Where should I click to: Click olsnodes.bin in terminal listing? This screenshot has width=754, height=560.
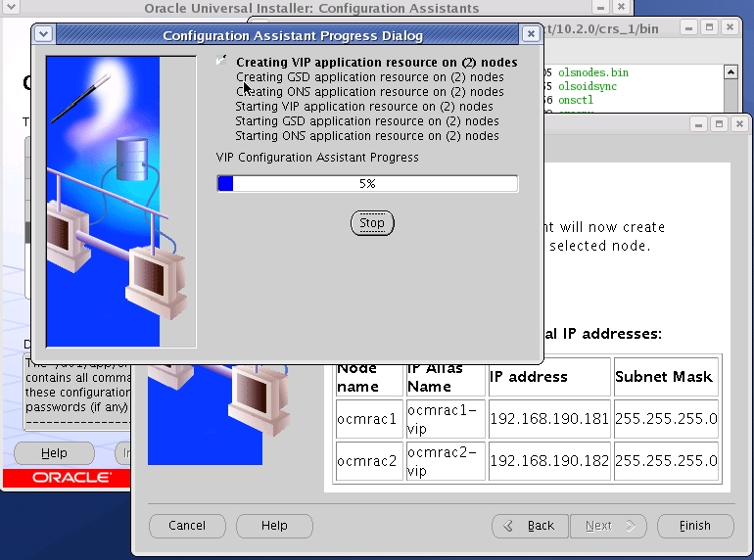[x=592, y=72]
